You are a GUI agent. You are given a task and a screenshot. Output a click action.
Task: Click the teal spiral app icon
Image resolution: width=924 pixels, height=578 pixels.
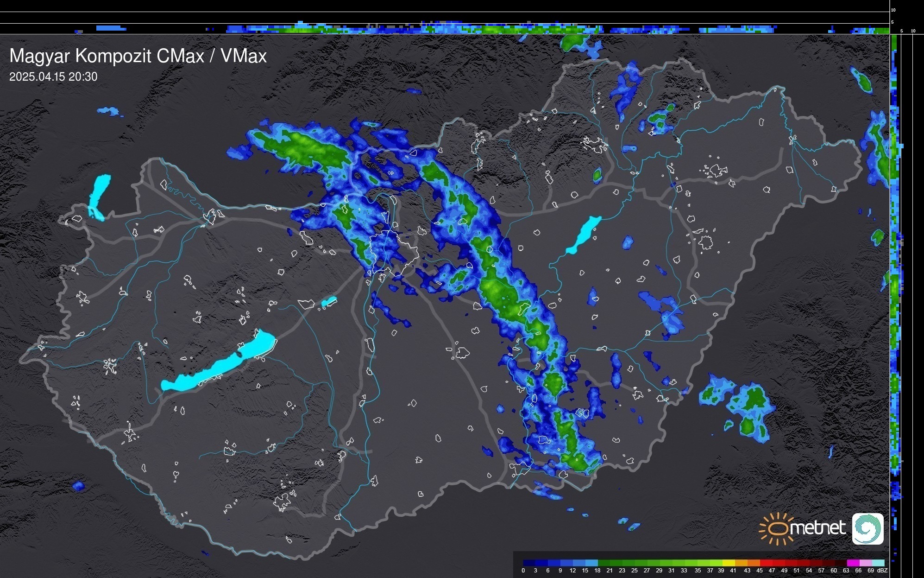867,528
